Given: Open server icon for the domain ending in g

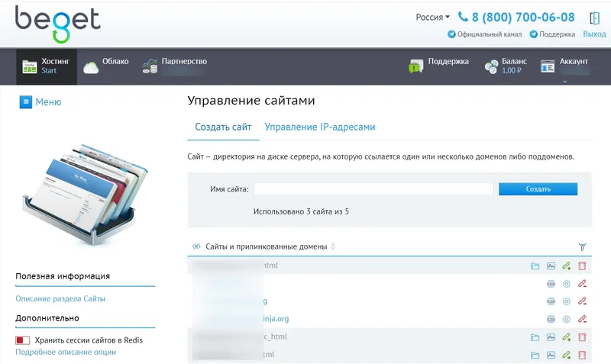Looking at the screenshot, I should [x=551, y=301].
